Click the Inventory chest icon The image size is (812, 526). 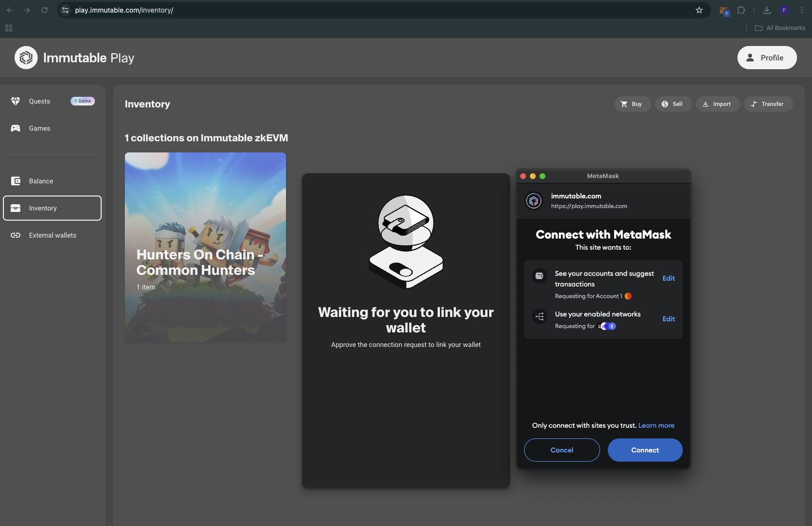click(x=15, y=208)
